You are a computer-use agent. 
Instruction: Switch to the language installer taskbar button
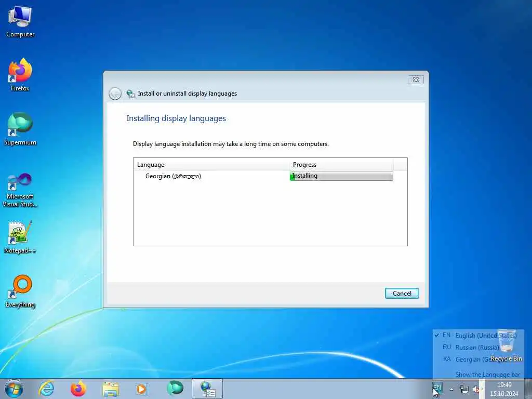pyautogui.click(x=207, y=389)
